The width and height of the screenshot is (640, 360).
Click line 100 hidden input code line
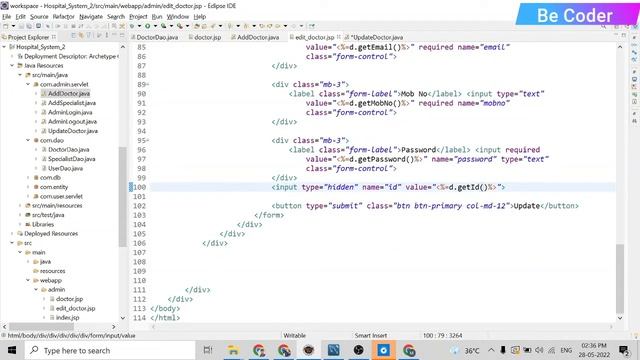pyautogui.click(x=388, y=187)
